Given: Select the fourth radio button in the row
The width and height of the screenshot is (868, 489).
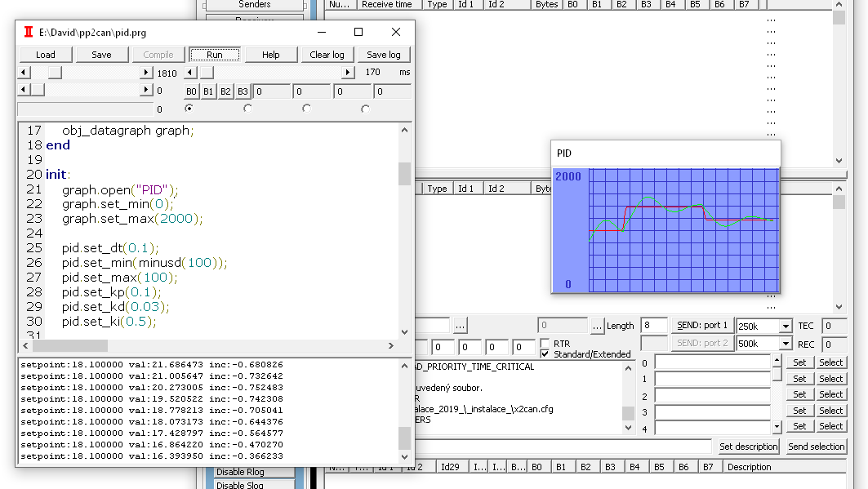Looking at the screenshot, I should click(365, 109).
